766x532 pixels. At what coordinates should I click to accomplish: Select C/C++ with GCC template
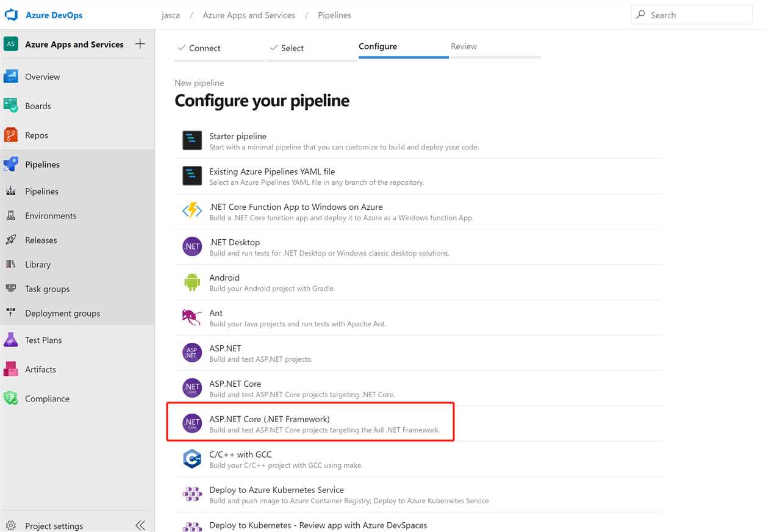418,459
